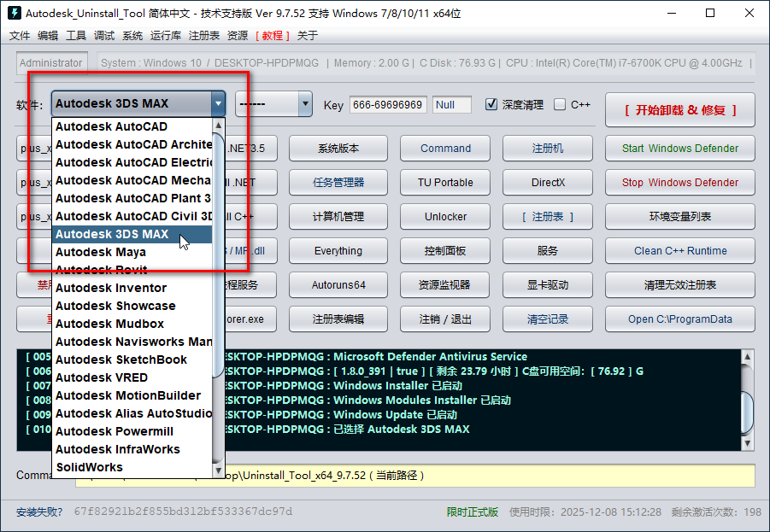Image resolution: width=770 pixels, height=532 pixels.
Task: Open the 运行库 menu
Action: click(166, 35)
